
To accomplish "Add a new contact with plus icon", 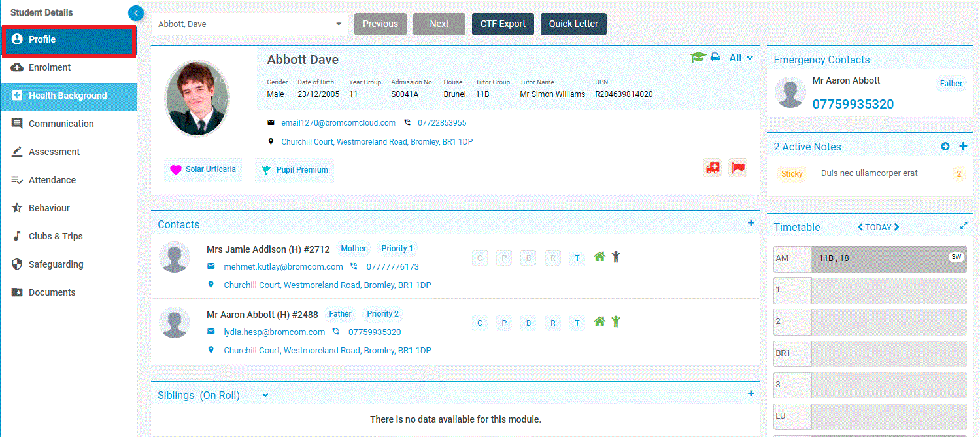I will pyautogui.click(x=751, y=224).
